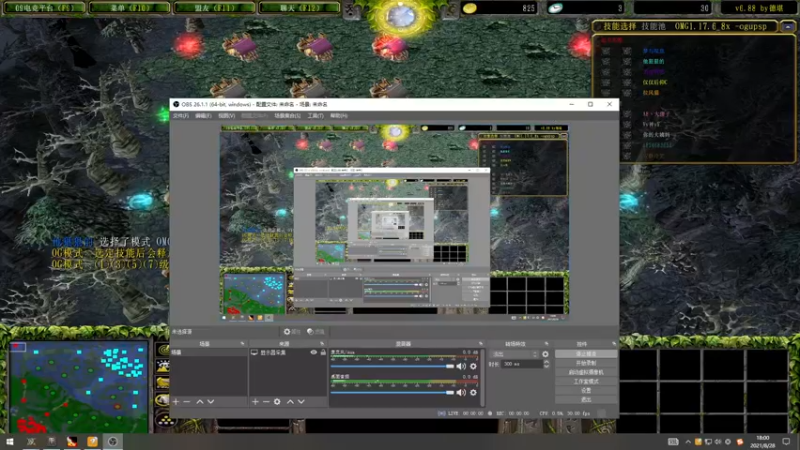800x450 pixels.
Task: Open the OBS Studio taskbar icon
Action: pyautogui.click(x=113, y=442)
